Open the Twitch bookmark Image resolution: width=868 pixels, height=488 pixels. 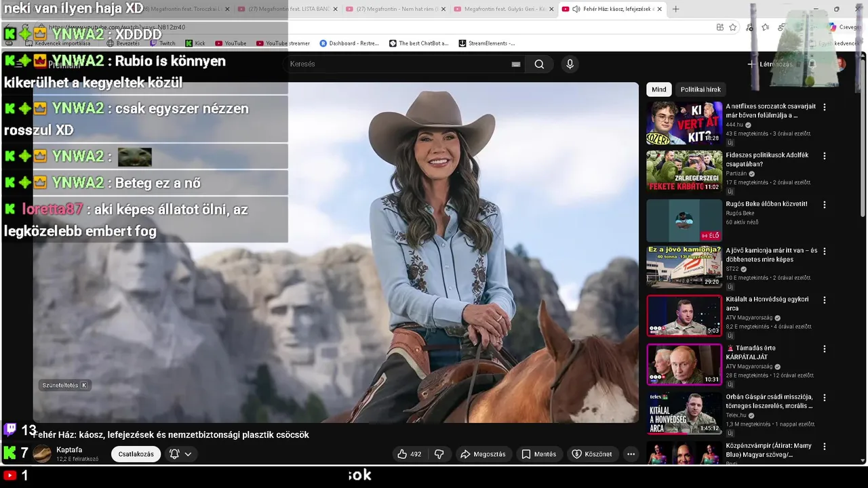tap(162, 43)
